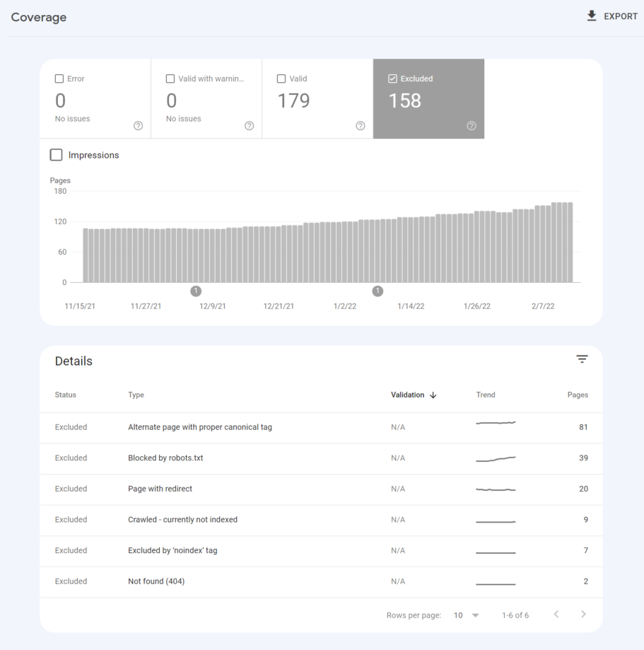Click the help icon on the Valid card

point(360,125)
